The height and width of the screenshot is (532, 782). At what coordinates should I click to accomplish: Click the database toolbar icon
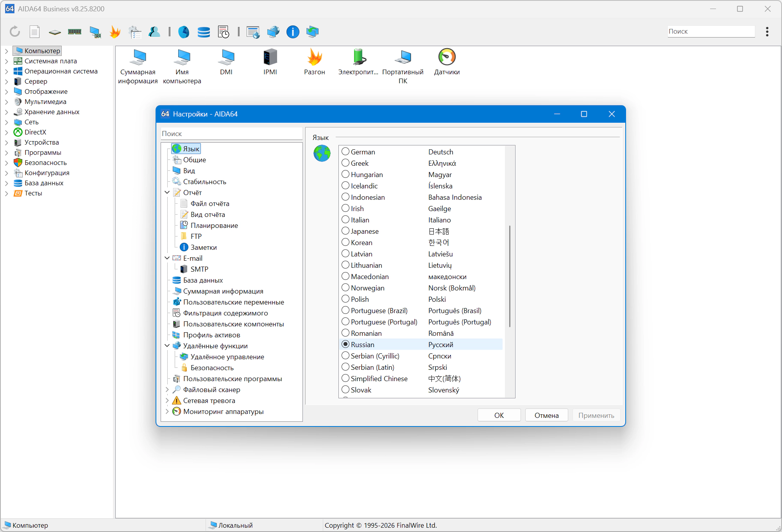(x=204, y=32)
